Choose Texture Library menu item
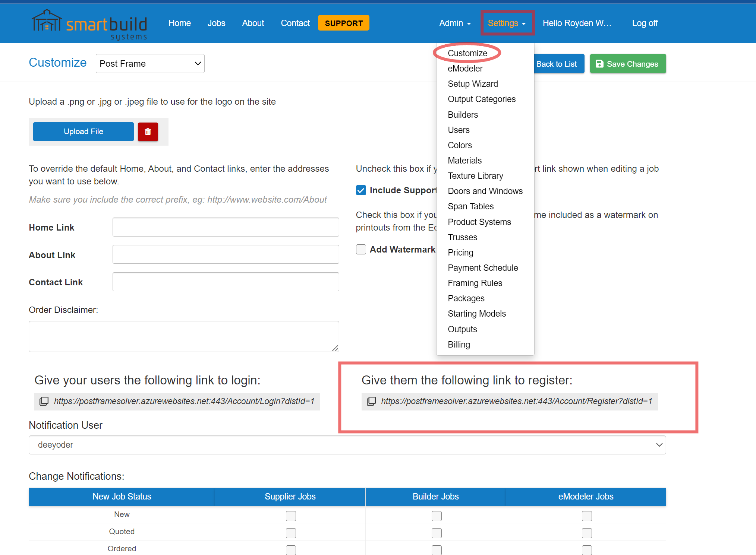 click(475, 176)
